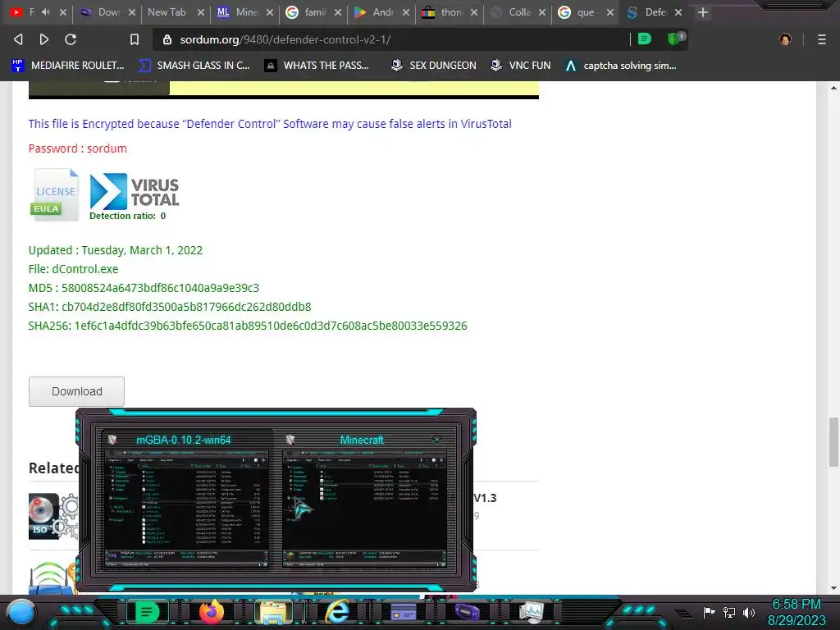Click scrollbar down arrow

click(x=833, y=587)
